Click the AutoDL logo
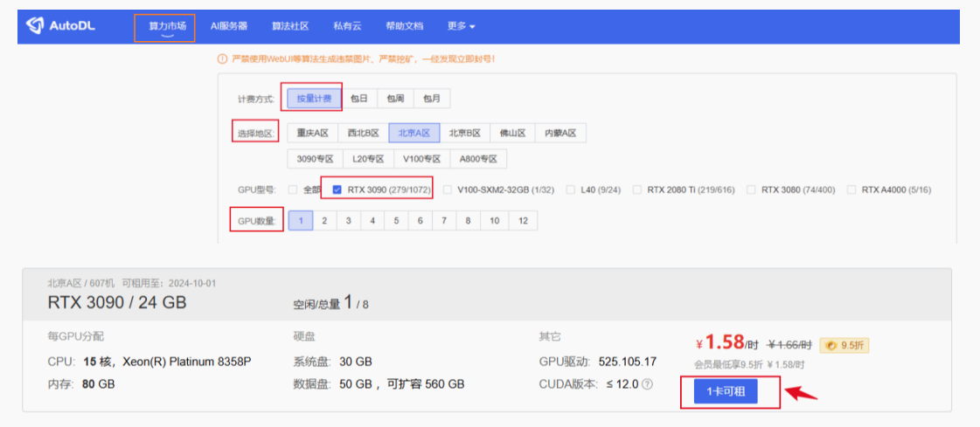980x427 pixels. click(x=60, y=26)
